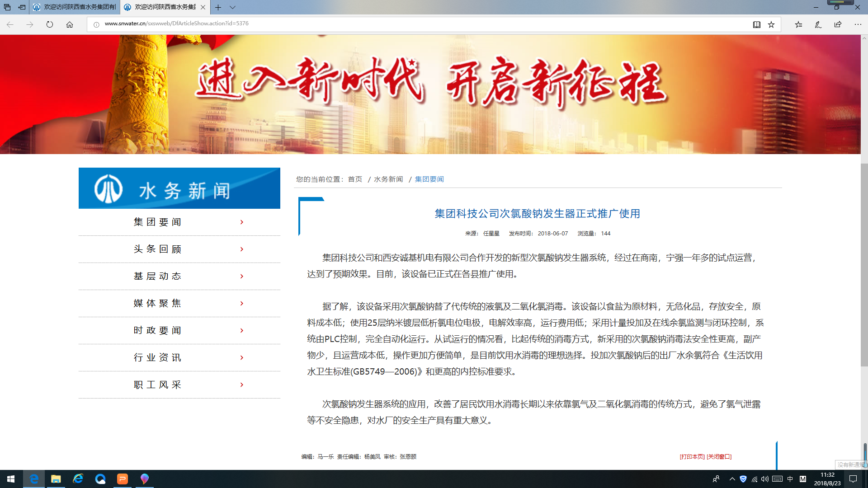Screen dimensions: 868x488
Task: Click the site information icon
Action: pos(96,24)
